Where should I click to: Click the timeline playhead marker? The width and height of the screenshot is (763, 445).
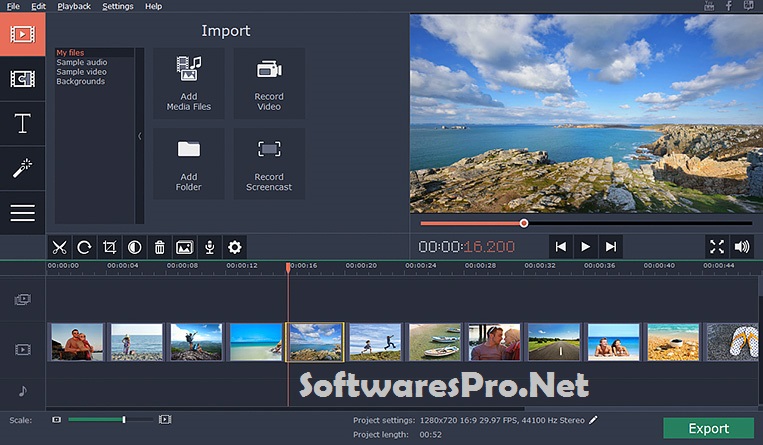(288, 267)
